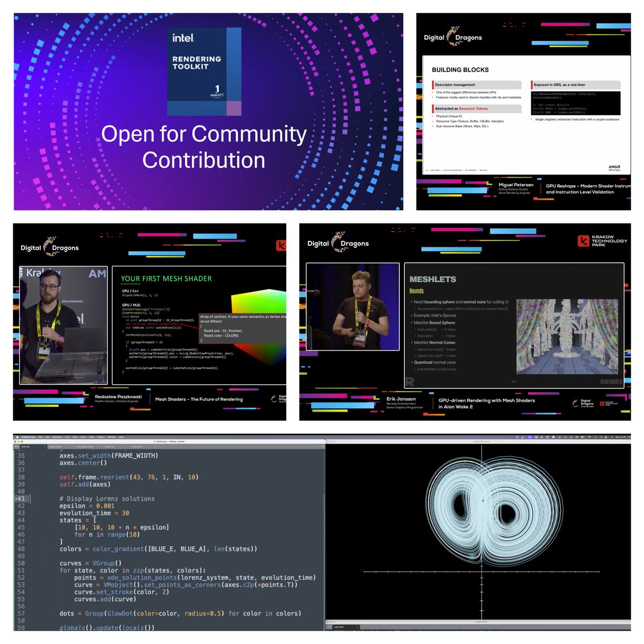
Task: Open the Help menu in Sublime Text
Action: pos(121,437)
